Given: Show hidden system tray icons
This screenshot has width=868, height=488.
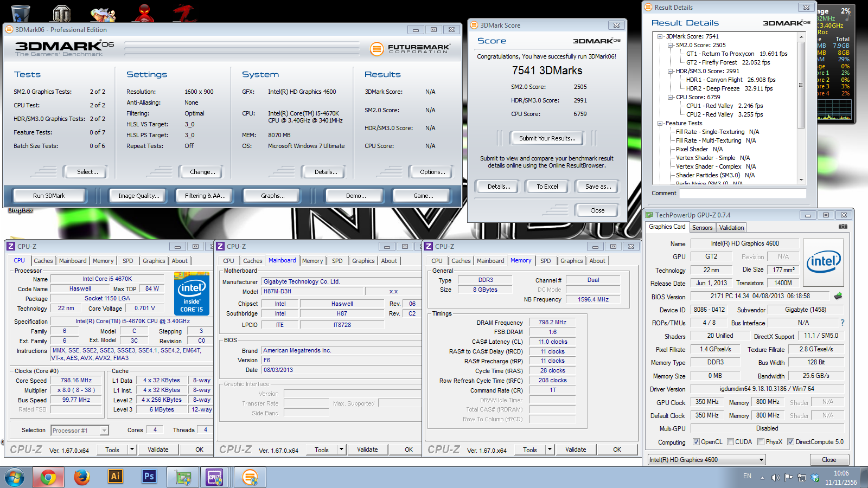Looking at the screenshot, I should (x=762, y=478).
